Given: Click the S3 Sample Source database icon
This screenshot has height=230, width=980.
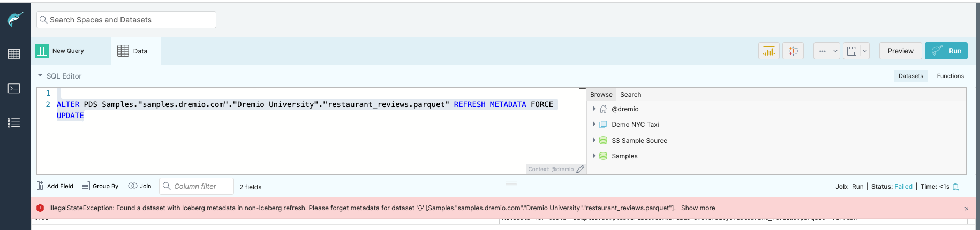Looking at the screenshot, I should [x=603, y=141].
